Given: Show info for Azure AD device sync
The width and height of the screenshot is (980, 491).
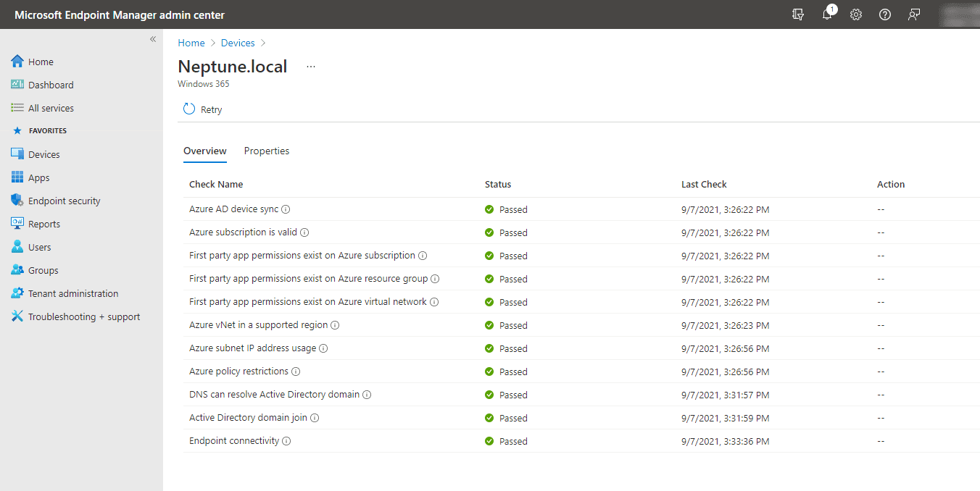Looking at the screenshot, I should pyautogui.click(x=286, y=209).
